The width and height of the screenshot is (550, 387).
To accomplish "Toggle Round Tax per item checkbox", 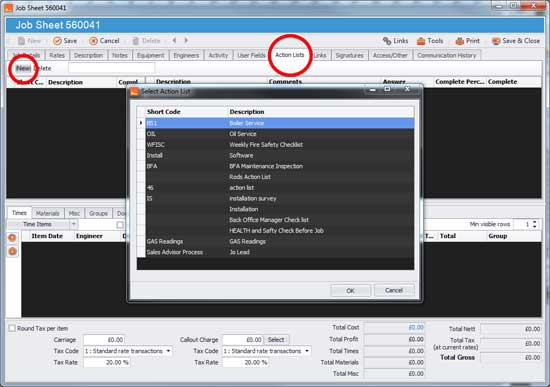I will 12,328.
